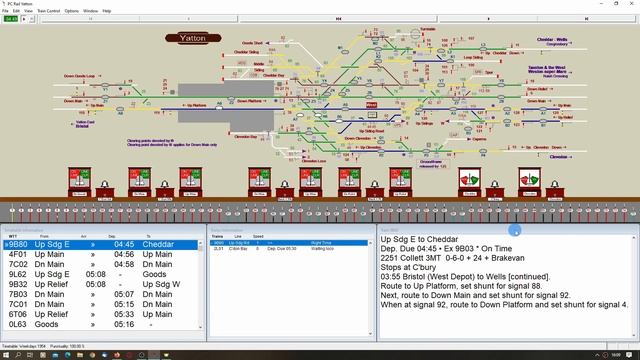Viewport: 640px width, 360px height.
Task: Click the trains list scrollbar down arrow
Action: click(371, 334)
